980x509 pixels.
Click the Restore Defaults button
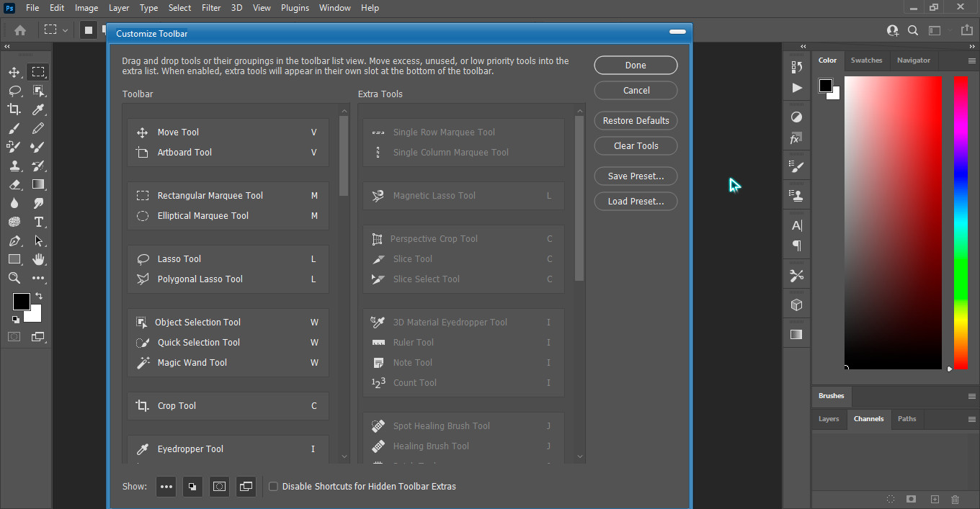point(636,121)
